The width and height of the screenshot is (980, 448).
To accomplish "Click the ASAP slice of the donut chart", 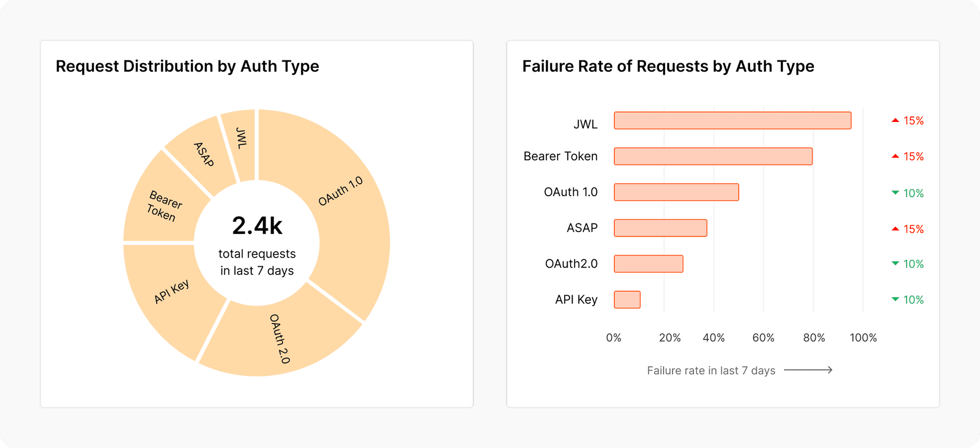I will click(x=203, y=156).
